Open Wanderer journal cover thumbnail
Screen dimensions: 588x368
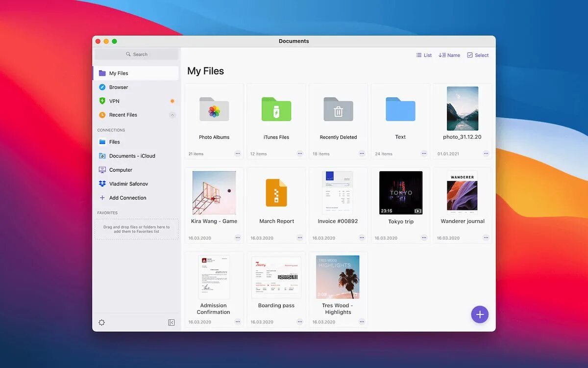[463, 192]
